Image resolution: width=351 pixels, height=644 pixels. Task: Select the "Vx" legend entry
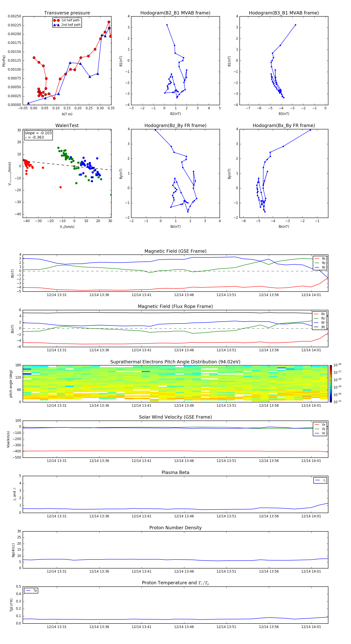pyautogui.click(x=320, y=424)
